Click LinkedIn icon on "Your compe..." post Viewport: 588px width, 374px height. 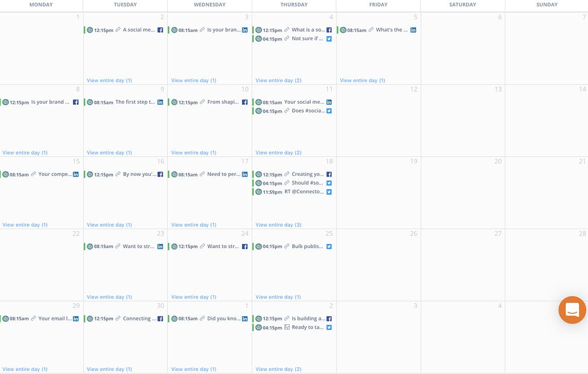(76, 175)
